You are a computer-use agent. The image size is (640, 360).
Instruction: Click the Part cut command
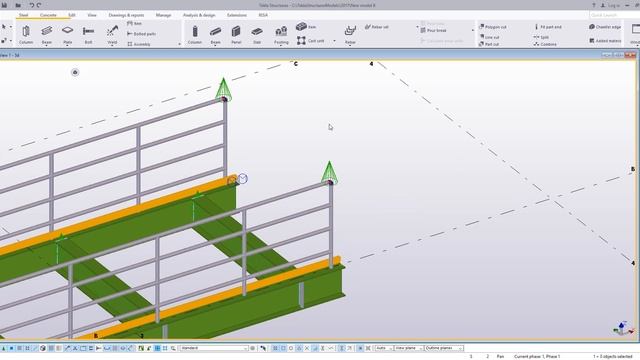coord(489,44)
